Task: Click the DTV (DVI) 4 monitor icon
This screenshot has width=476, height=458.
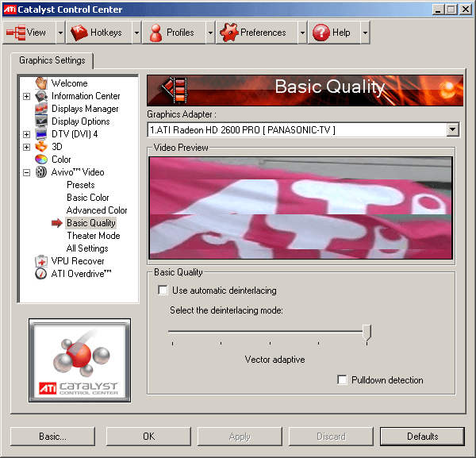Action: 41,134
